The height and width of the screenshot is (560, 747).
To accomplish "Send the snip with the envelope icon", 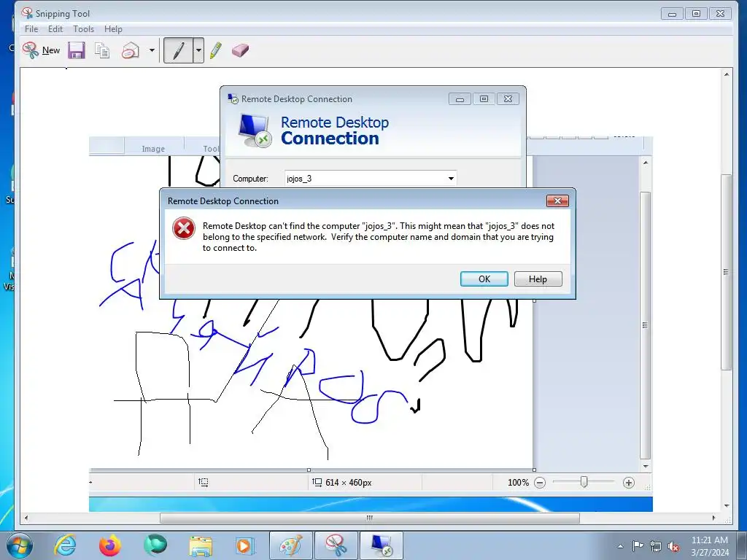I will pos(130,50).
